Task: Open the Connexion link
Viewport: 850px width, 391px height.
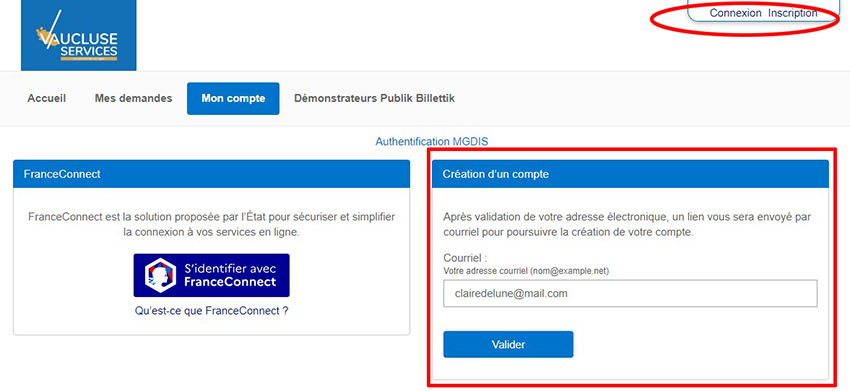Action: (736, 13)
